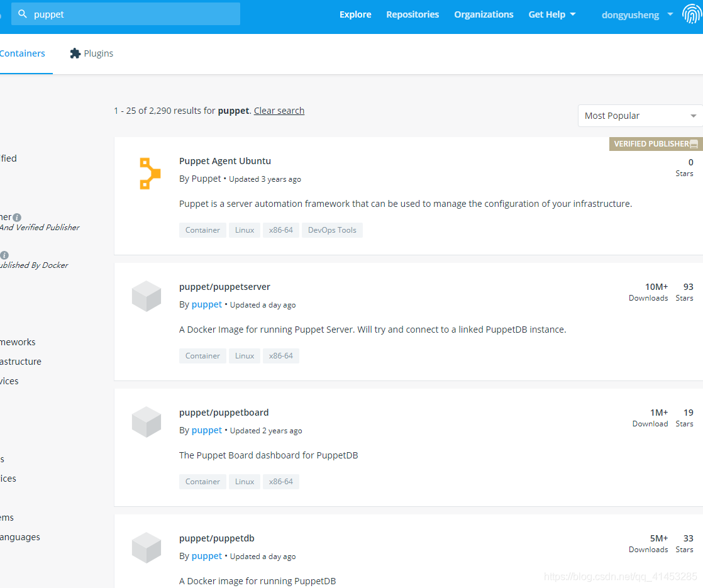Click the Plugins puzzle piece icon

75,53
